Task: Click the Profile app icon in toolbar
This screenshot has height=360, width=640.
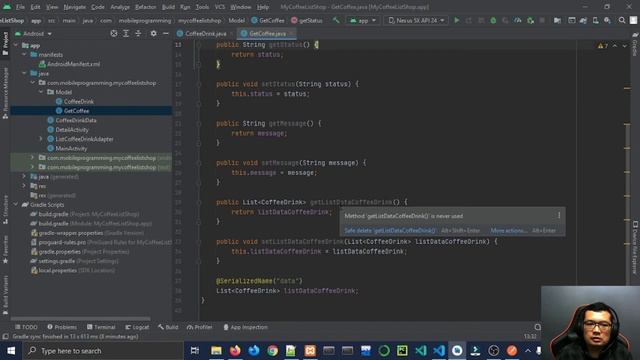Action: (x=518, y=20)
